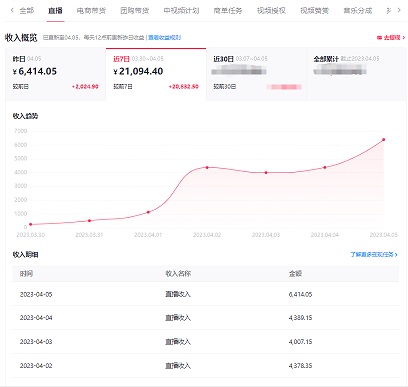The height and width of the screenshot is (387, 408).
Task: Click the 时间 column header
Action: tap(26, 274)
